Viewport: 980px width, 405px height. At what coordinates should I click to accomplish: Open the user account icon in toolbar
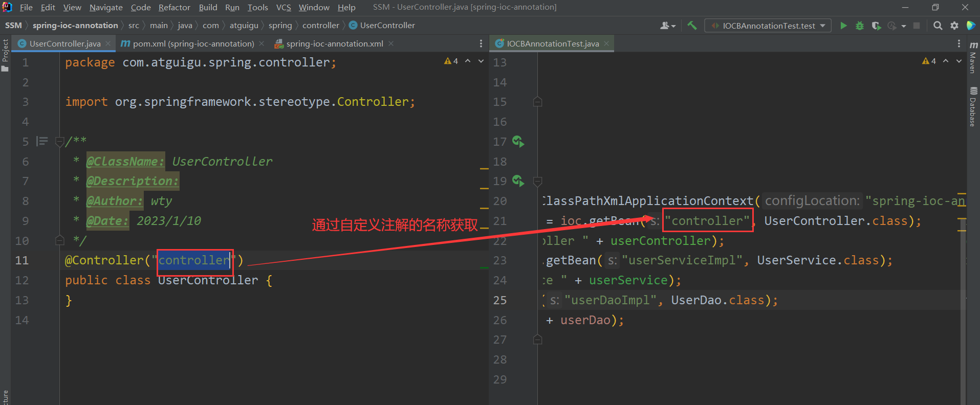[x=665, y=26]
